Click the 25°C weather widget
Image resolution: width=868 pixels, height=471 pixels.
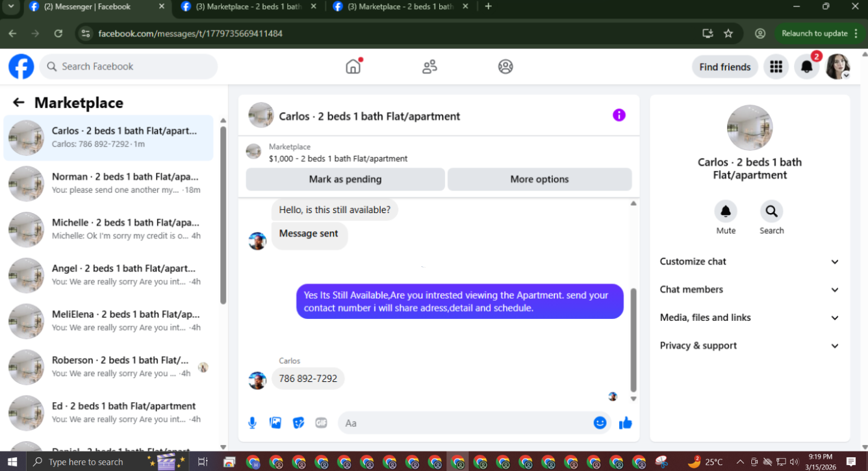pyautogui.click(x=706, y=462)
